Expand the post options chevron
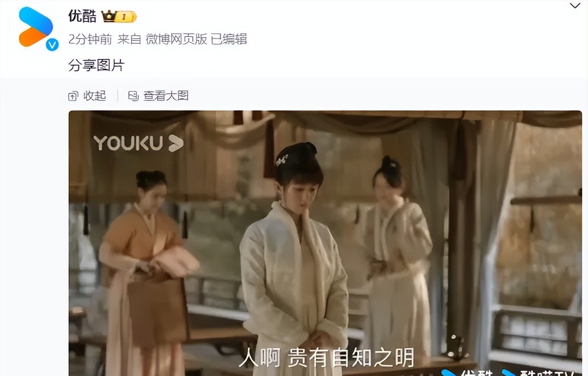 tap(575, 6)
